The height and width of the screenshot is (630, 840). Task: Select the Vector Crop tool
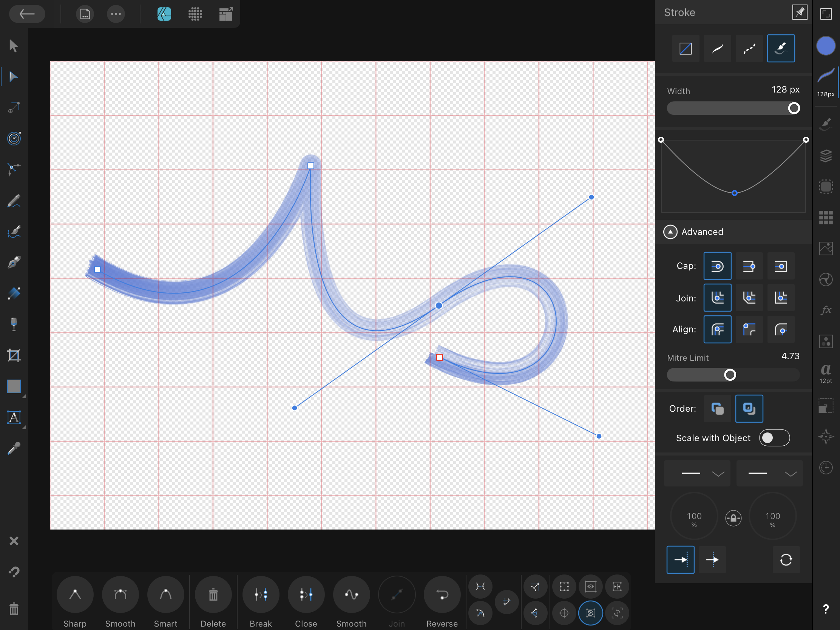coord(14,355)
